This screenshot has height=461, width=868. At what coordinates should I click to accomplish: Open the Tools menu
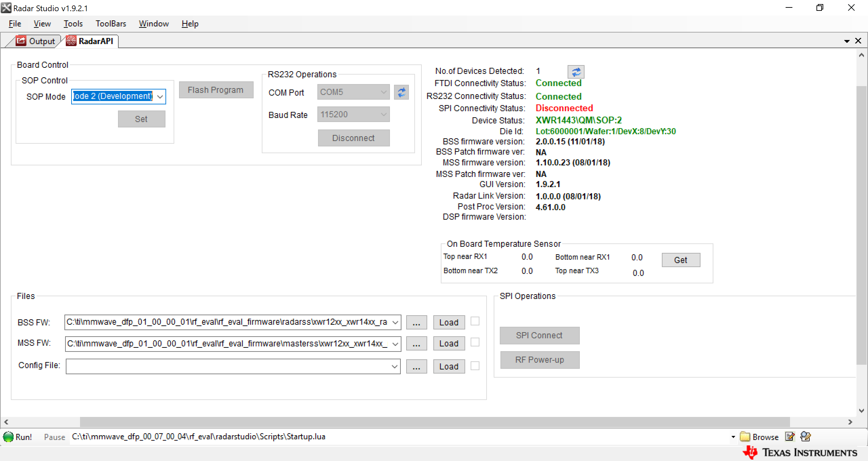tap(73, 24)
